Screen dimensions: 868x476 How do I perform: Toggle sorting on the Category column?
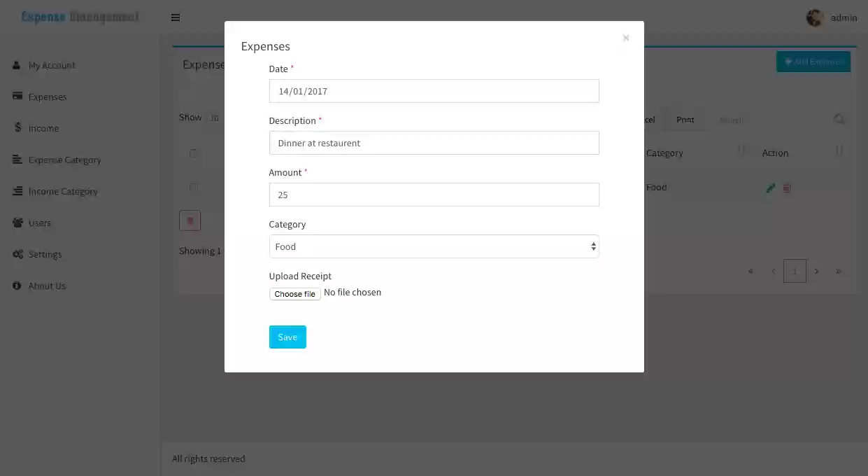coord(663,153)
